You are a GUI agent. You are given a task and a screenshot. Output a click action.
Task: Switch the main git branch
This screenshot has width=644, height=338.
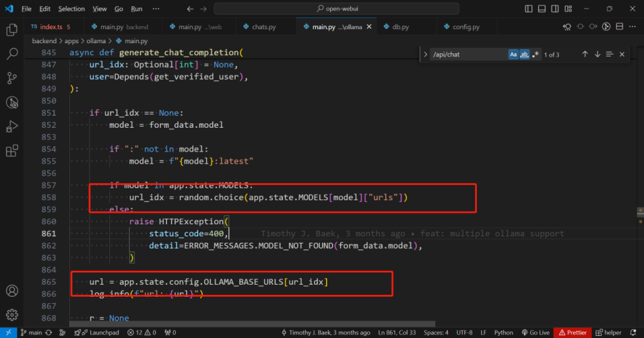[x=31, y=333]
